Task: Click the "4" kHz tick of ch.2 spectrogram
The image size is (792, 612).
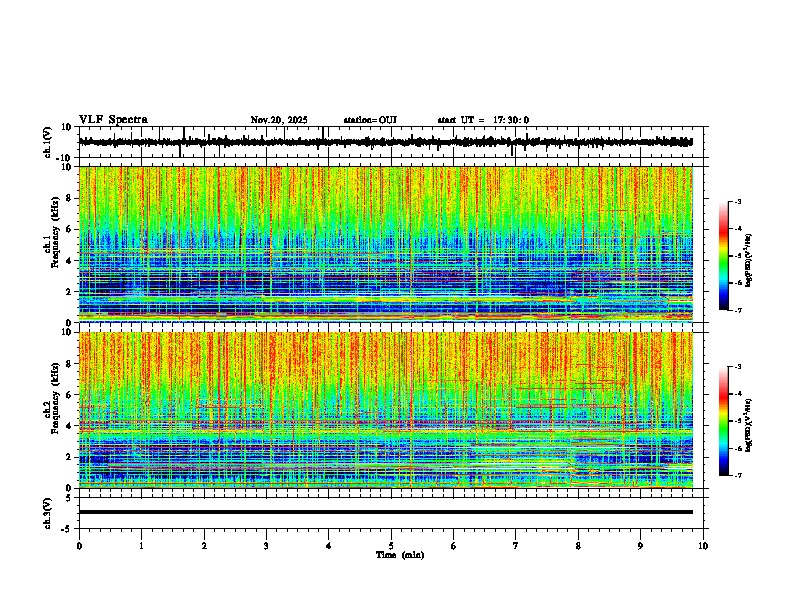Action: (70, 426)
